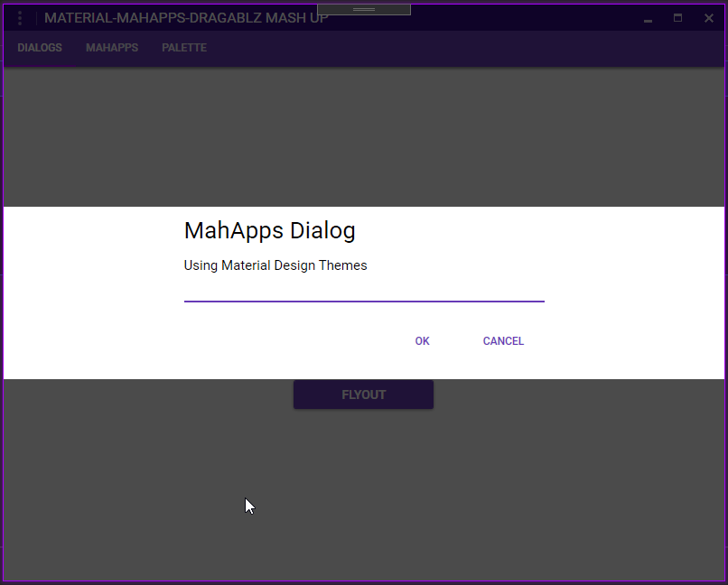Focus the dialog text input field
The image size is (728, 585).
coord(364,292)
